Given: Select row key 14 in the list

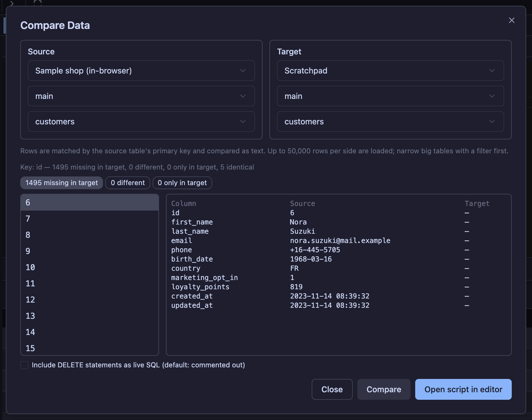Looking at the screenshot, I should click(x=90, y=332).
